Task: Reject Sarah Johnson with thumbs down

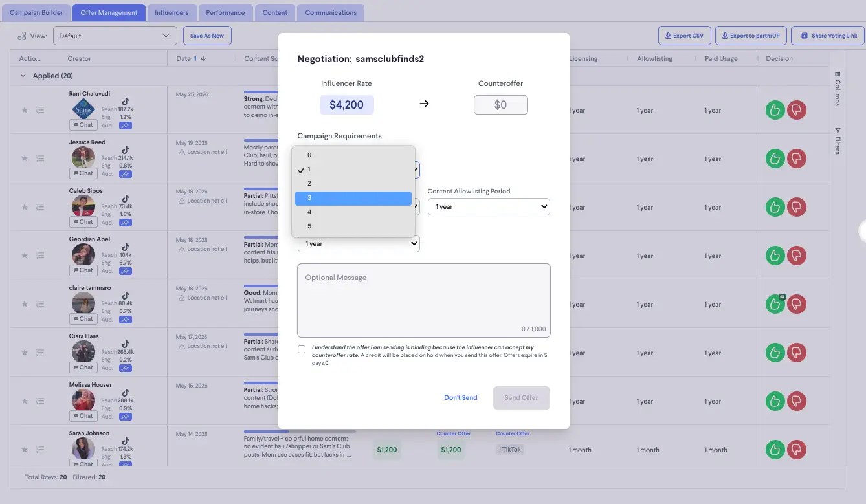Action: (x=797, y=450)
